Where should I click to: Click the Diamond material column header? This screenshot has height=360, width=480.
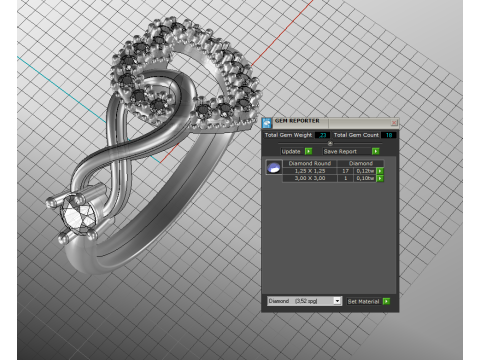361,163
